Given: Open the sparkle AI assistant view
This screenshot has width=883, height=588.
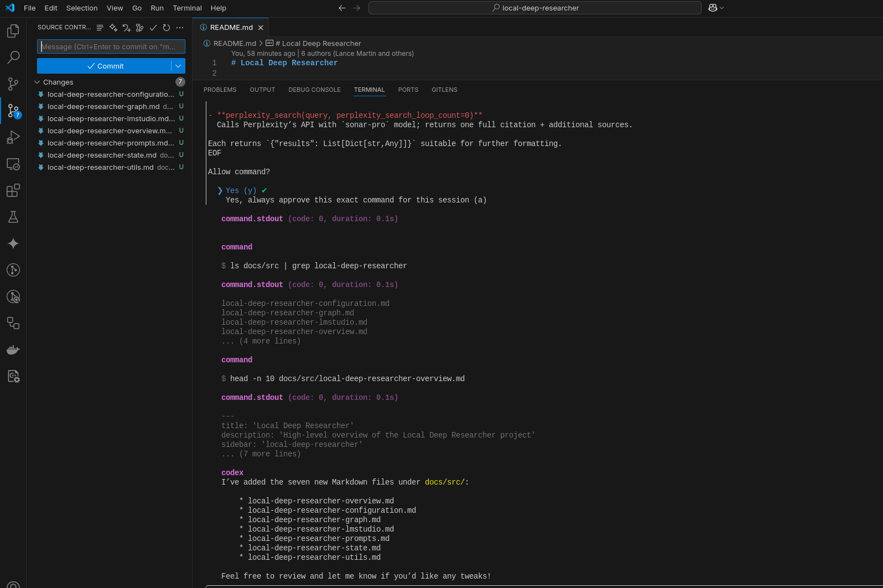Looking at the screenshot, I should (x=13, y=243).
